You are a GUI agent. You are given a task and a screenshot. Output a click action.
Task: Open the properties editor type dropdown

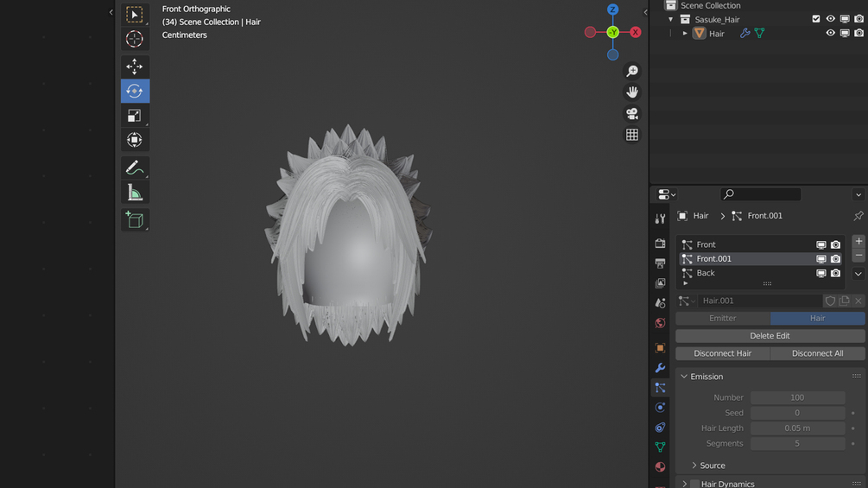(667, 194)
